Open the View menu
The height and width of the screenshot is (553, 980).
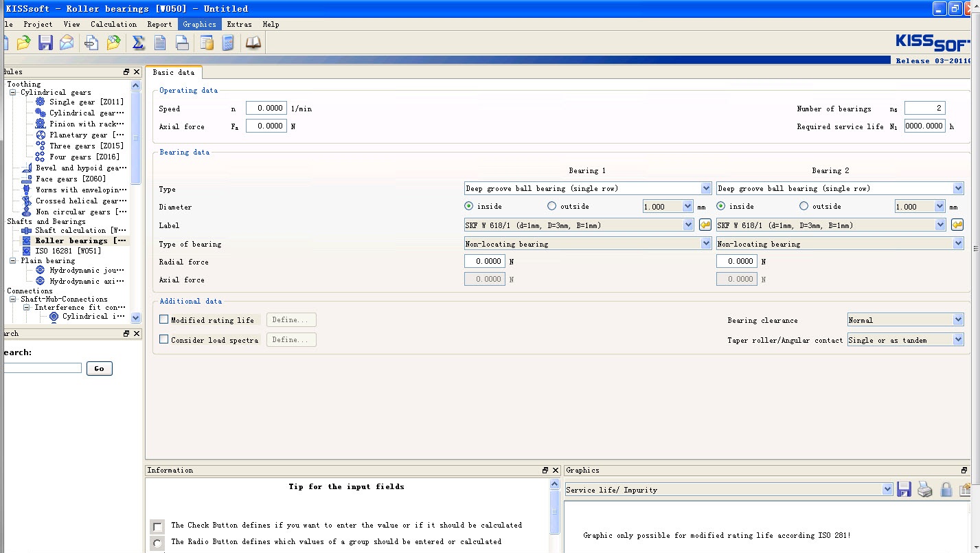(72, 24)
